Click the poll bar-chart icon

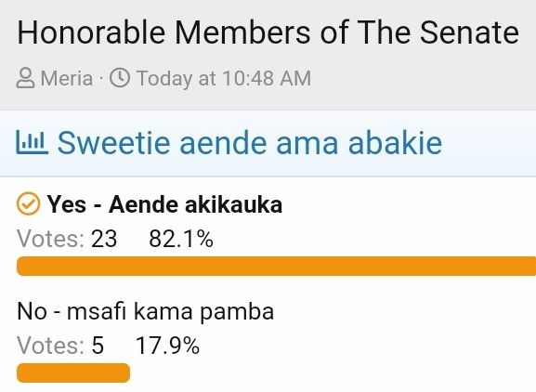click(33, 142)
